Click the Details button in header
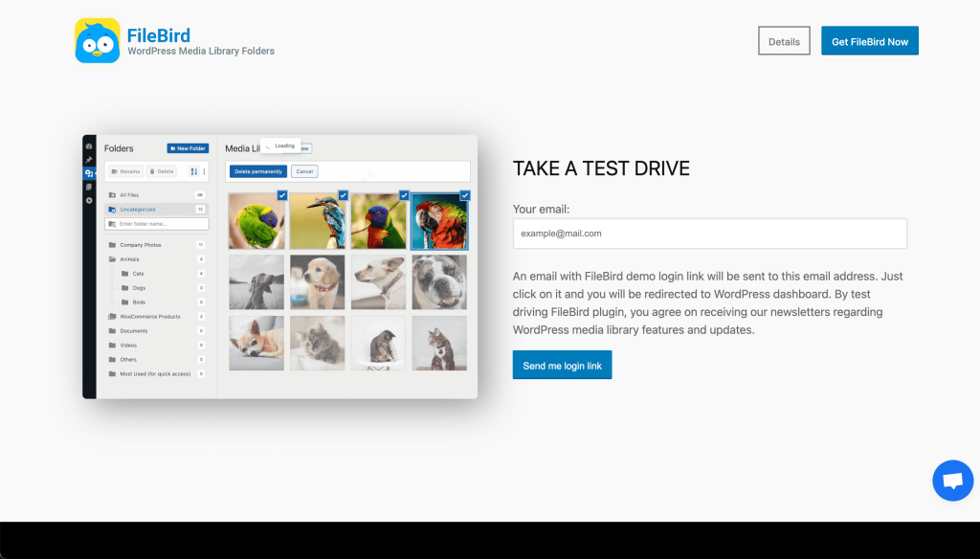The image size is (980, 559). [x=784, y=41]
